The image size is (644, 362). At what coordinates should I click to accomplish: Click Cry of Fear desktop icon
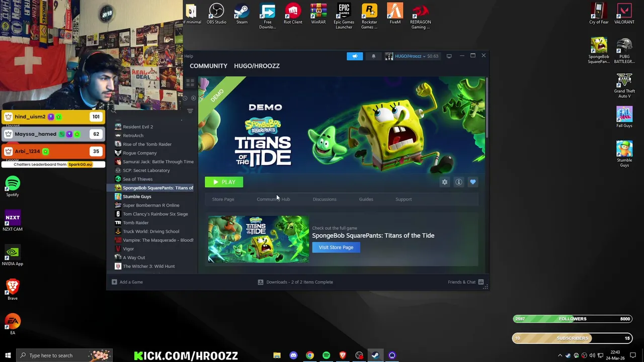click(599, 14)
